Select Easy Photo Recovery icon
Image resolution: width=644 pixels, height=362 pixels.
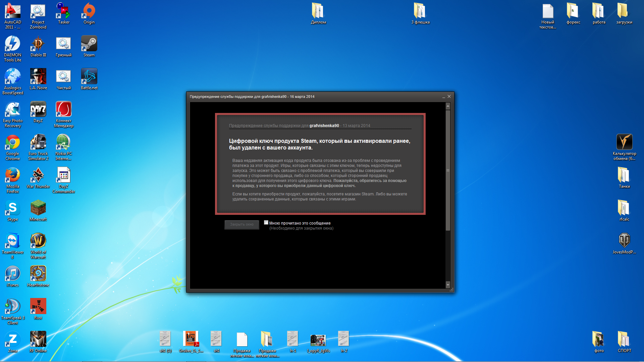(13, 114)
